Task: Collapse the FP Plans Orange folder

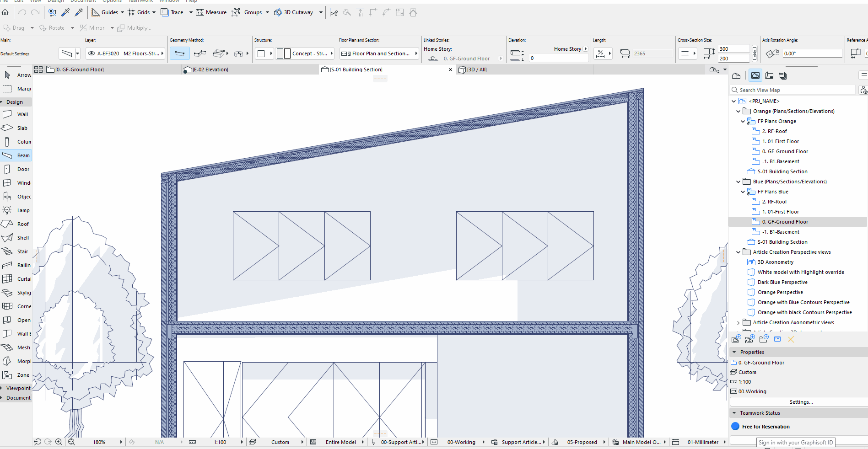Action: (743, 121)
